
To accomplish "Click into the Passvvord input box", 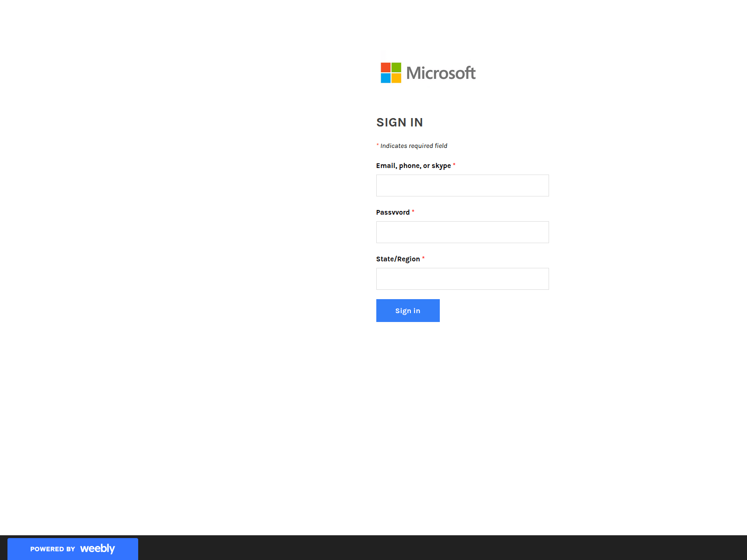I will pos(463,232).
